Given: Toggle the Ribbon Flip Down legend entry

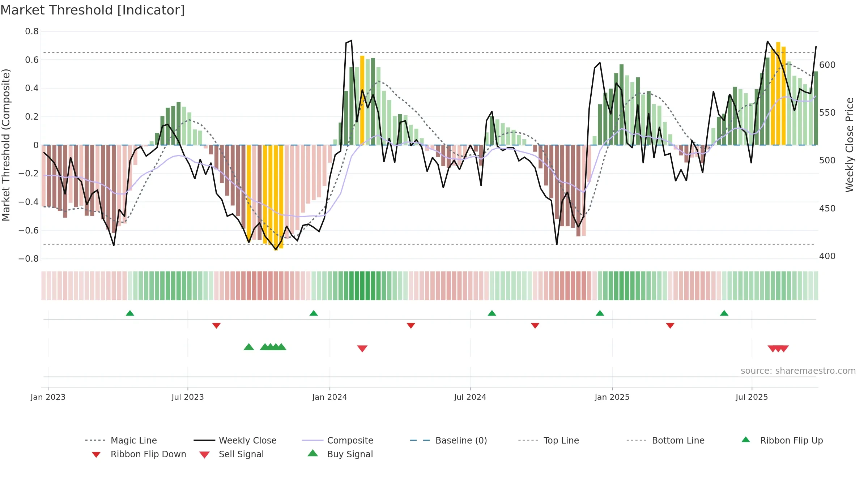Looking at the screenshot, I should pyautogui.click(x=139, y=454).
